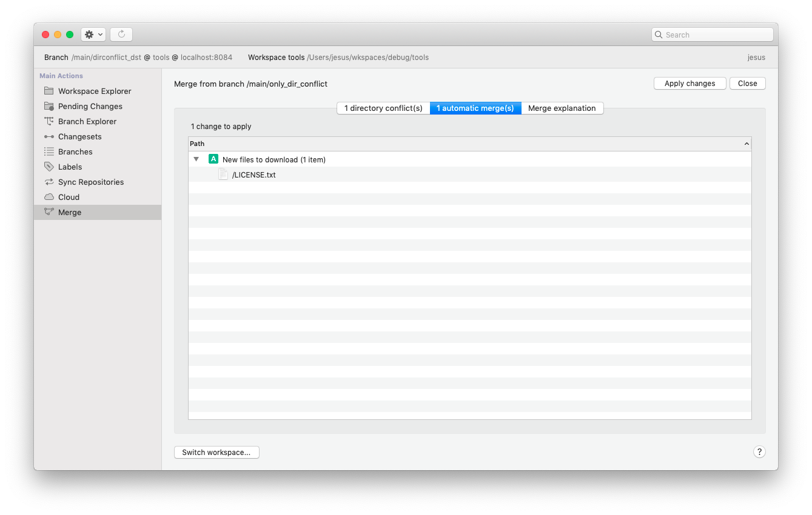Show the automatic merges tab

[x=475, y=108]
